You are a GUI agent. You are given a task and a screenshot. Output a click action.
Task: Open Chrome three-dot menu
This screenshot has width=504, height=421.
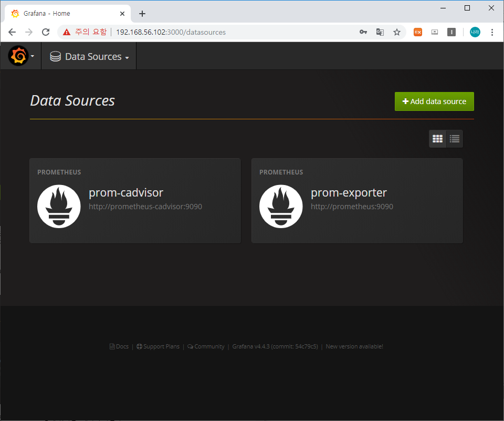point(492,32)
